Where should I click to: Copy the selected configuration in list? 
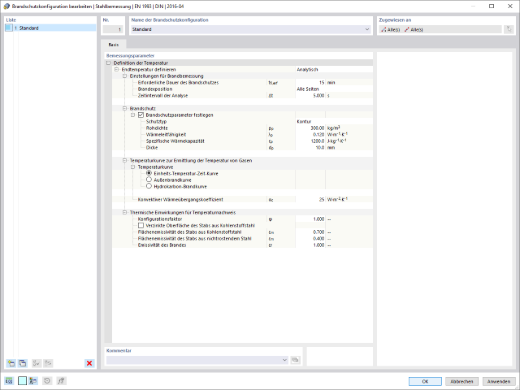coord(23,363)
